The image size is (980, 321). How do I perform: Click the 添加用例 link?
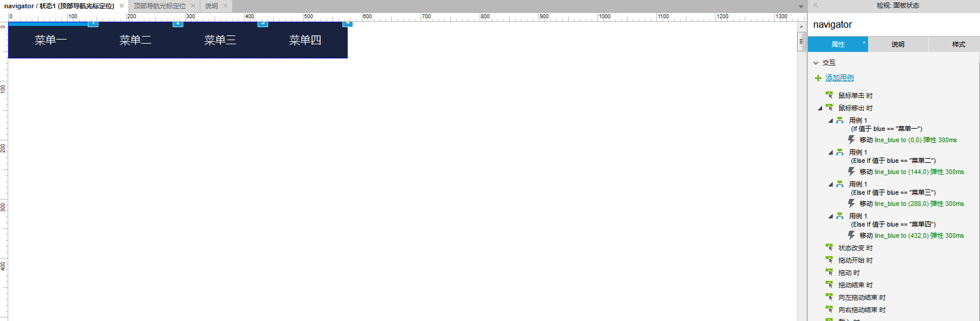pos(840,78)
